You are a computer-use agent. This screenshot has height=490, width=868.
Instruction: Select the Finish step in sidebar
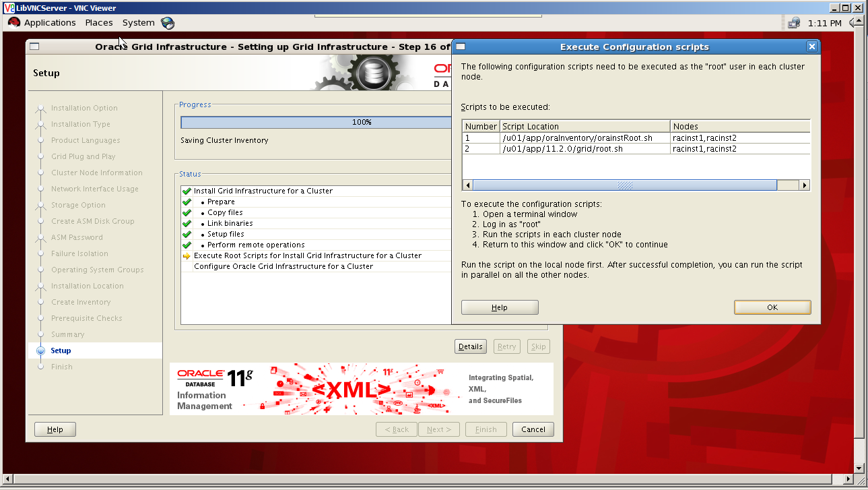[x=62, y=367]
